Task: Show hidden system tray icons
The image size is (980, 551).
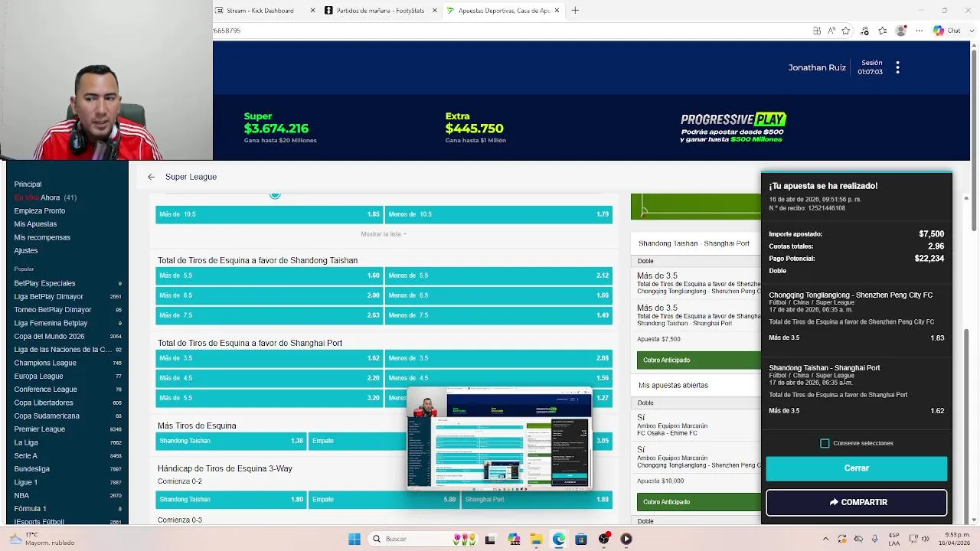Action: (x=825, y=539)
